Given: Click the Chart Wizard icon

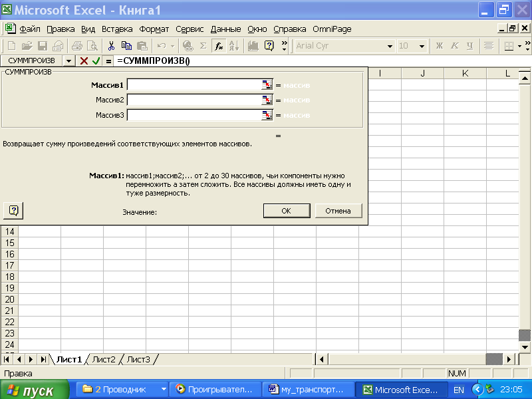Looking at the screenshot, I should pyautogui.click(x=253, y=46).
